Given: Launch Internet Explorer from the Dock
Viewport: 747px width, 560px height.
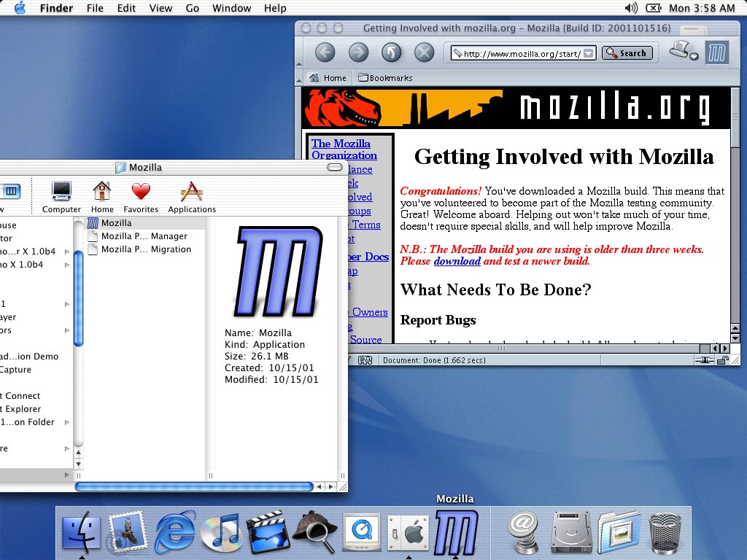Looking at the screenshot, I should point(175,533).
